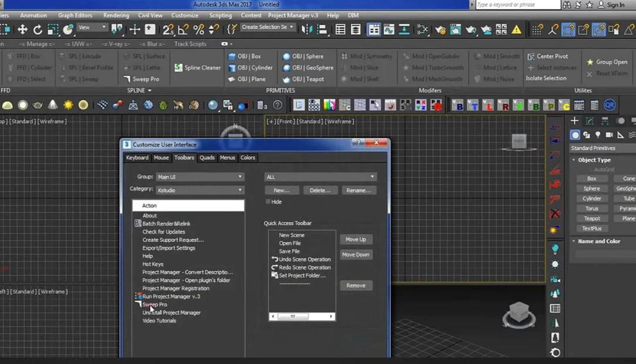
Task: Open the Align tool
Action: (322, 29)
